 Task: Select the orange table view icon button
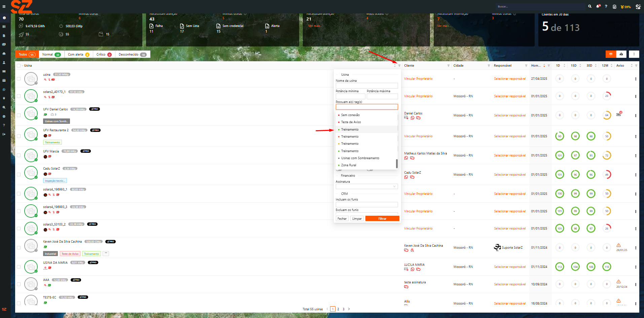tap(611, 54)
